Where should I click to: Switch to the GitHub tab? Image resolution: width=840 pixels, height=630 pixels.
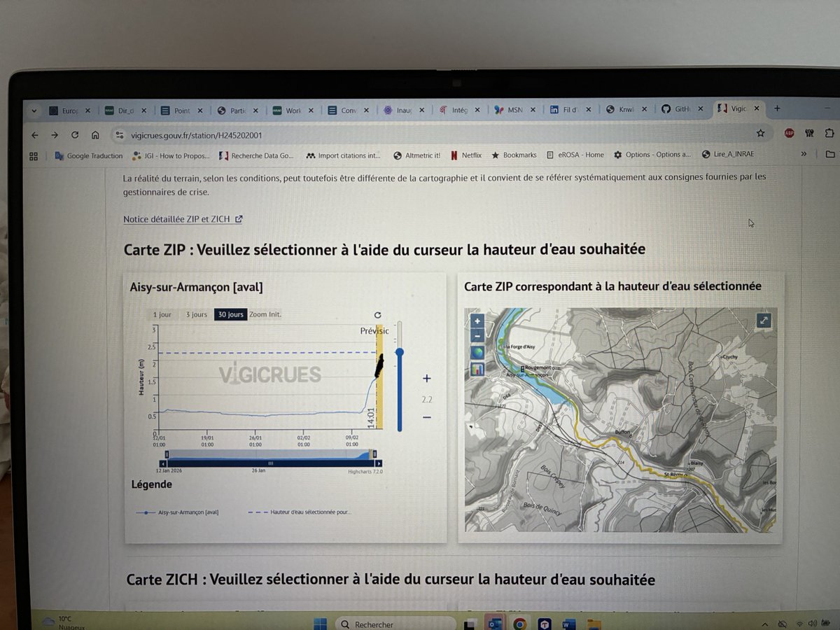[683, 110]
